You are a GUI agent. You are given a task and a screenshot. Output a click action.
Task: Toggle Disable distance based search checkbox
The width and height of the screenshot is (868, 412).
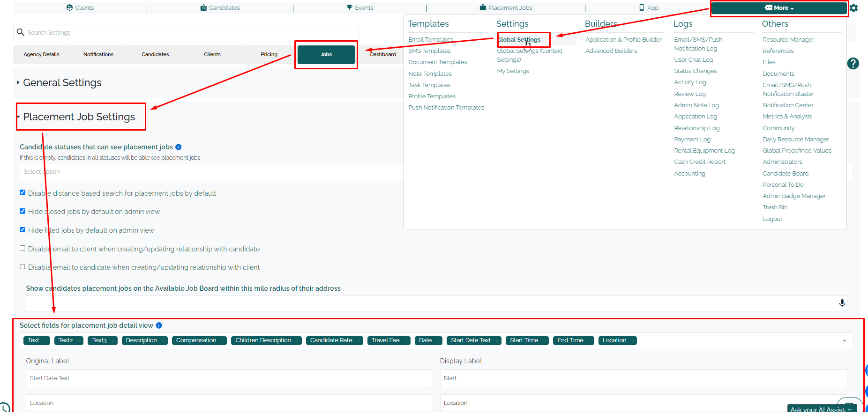pos(22,192)
